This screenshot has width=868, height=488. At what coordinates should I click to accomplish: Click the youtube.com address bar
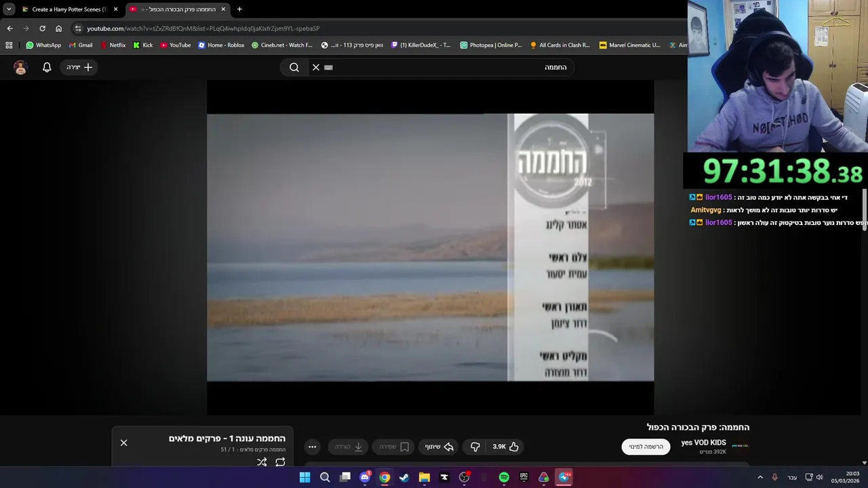point(380,28)
